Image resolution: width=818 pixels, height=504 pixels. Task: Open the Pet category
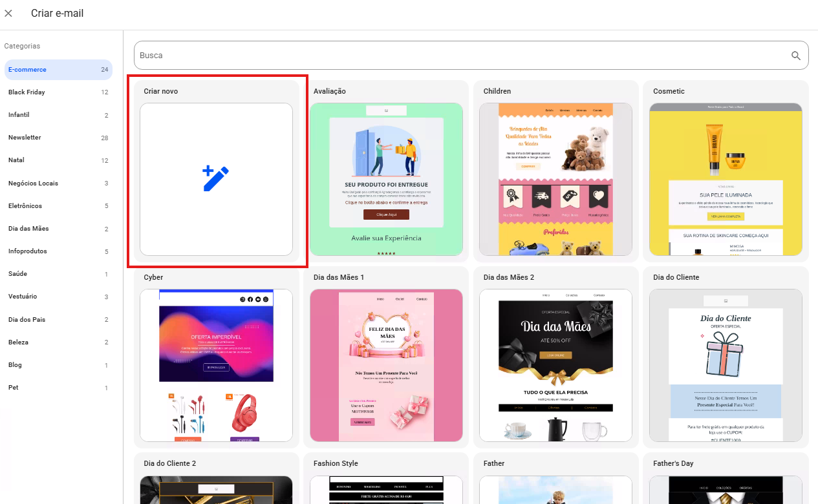tap(58, 388)
